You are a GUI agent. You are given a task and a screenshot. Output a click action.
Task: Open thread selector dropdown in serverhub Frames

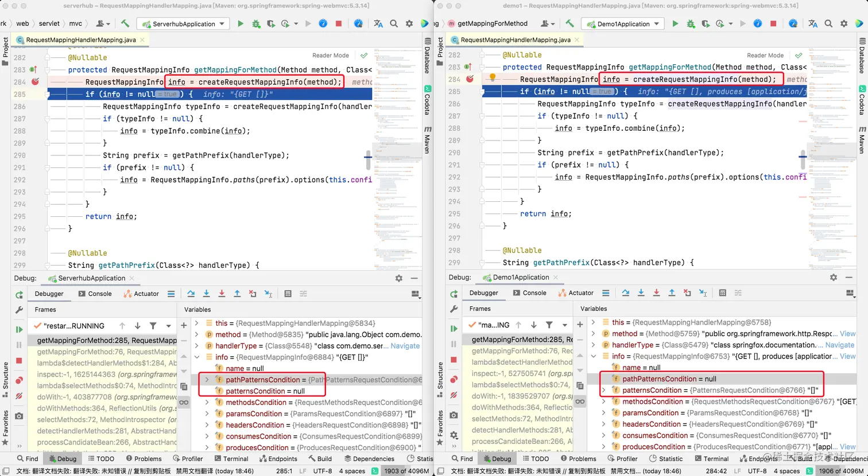click(x=169, y=326)
